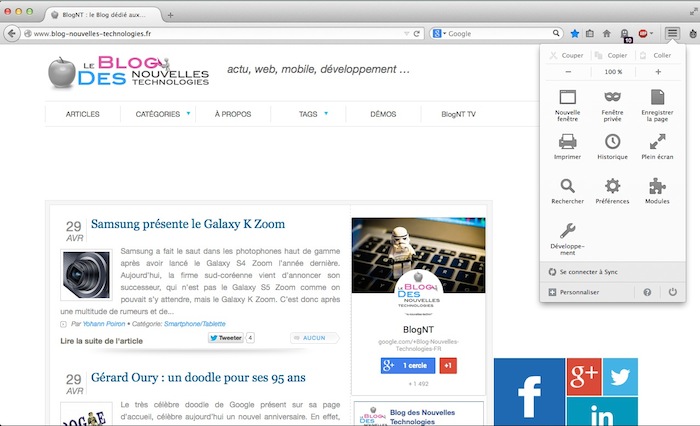The width and height of the screenshot is (700, 426).
Task: Open the Développement wrench icon
Action: point(567,230)
